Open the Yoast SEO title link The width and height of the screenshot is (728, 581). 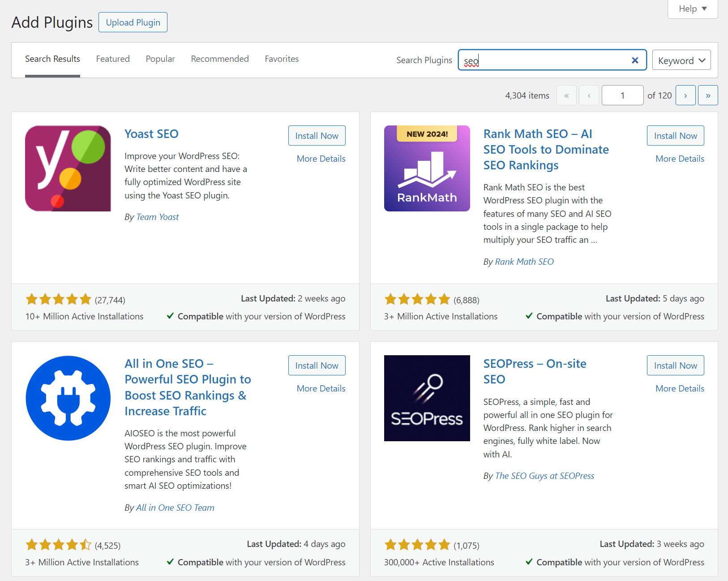(x=151, y=134)
